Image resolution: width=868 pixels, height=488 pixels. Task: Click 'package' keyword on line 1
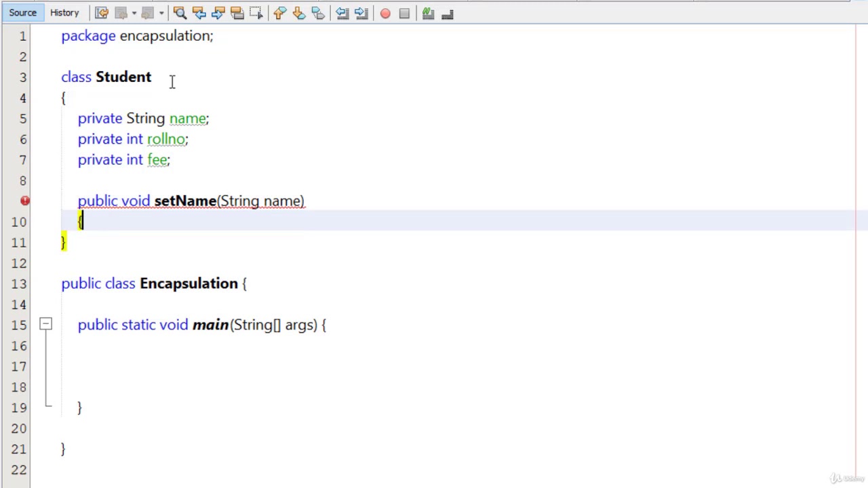(x=88, y=35)
